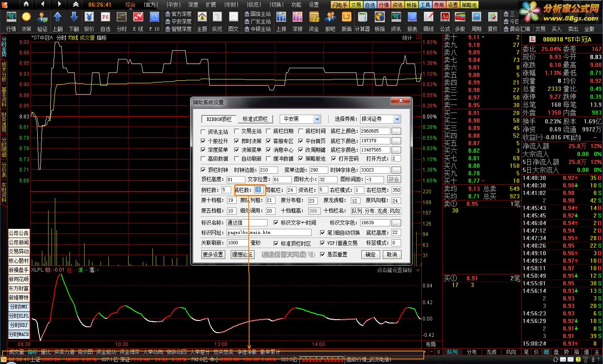Viewport: 603px width, 364px height.
Task: Open the 验证 verification icon
Action: (x=42, y=21)
